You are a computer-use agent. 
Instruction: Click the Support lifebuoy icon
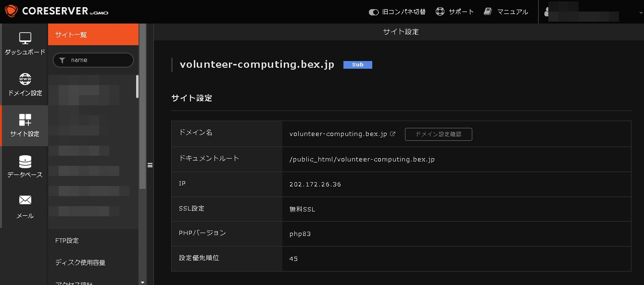pos(440,12)
